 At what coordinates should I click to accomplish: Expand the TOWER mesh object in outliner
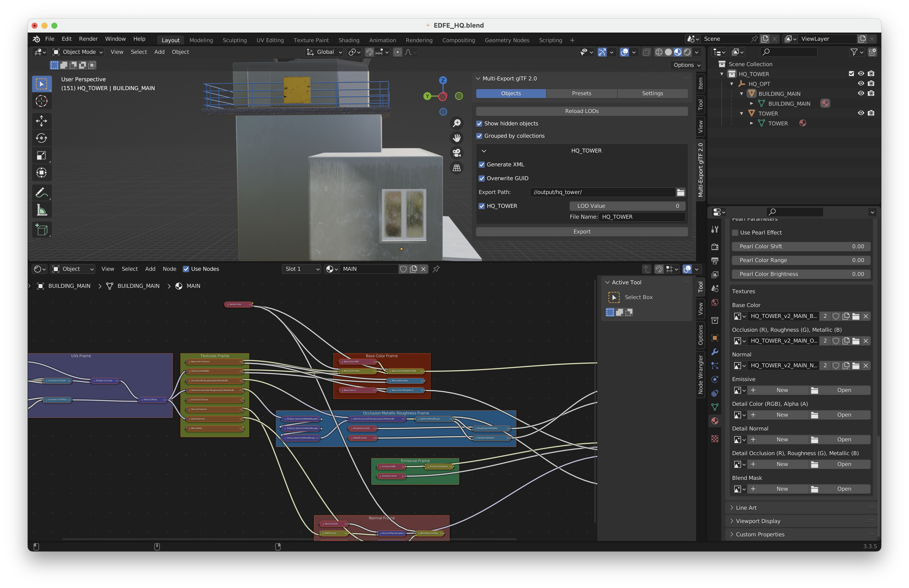pyautogui.click(x=751, y=123)
